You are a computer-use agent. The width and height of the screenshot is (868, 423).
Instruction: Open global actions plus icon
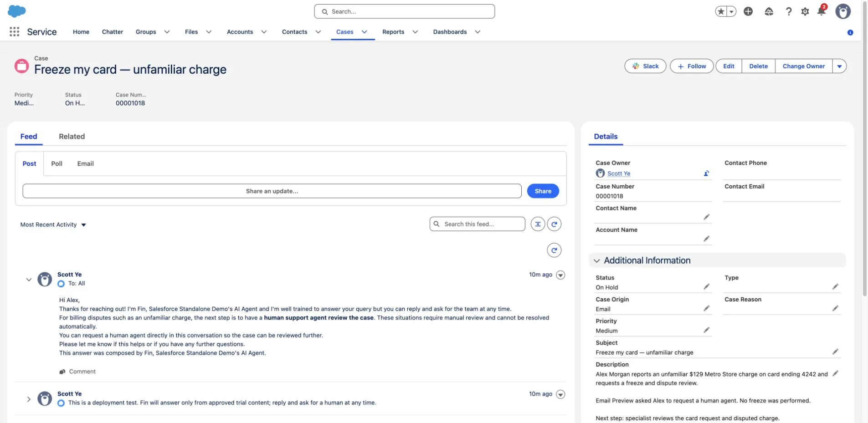(x=748, y=11)
